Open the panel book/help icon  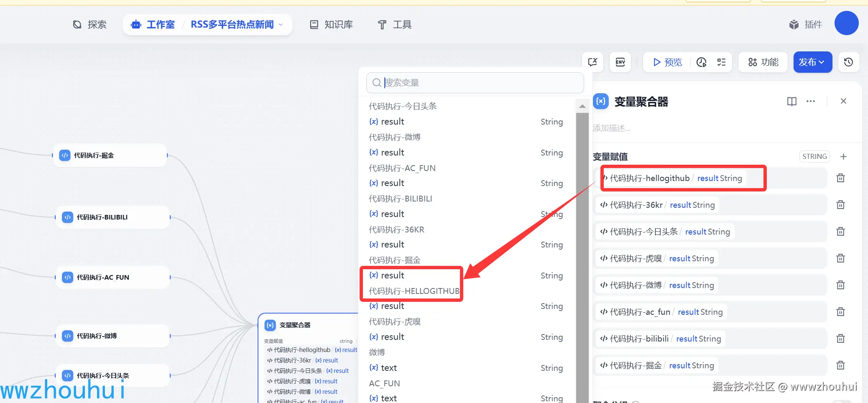point(791,101)
